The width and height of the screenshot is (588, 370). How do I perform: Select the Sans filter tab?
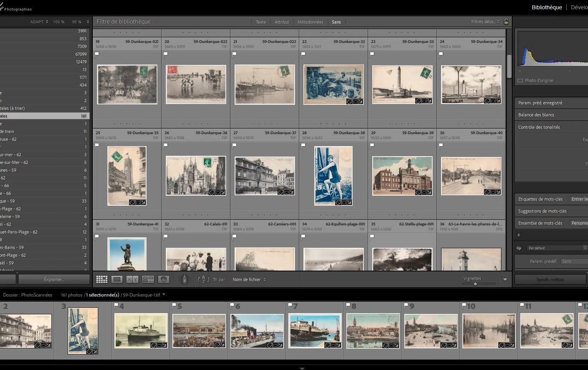click(x=336, y=22)
